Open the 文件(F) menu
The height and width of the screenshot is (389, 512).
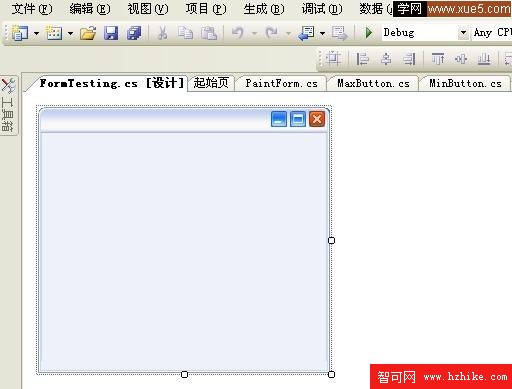tap(32, 9)
